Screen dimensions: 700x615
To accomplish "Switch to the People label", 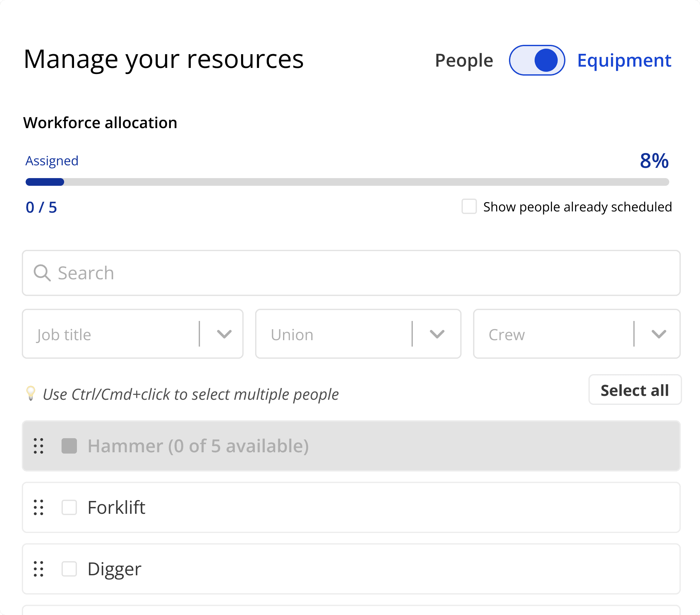I will pos(464,60).
